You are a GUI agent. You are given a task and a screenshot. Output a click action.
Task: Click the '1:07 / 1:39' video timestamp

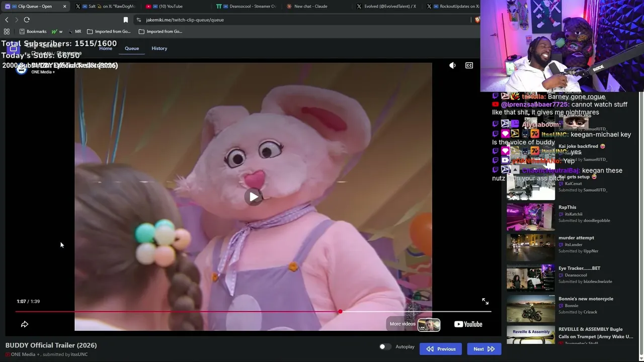point(28,301)
